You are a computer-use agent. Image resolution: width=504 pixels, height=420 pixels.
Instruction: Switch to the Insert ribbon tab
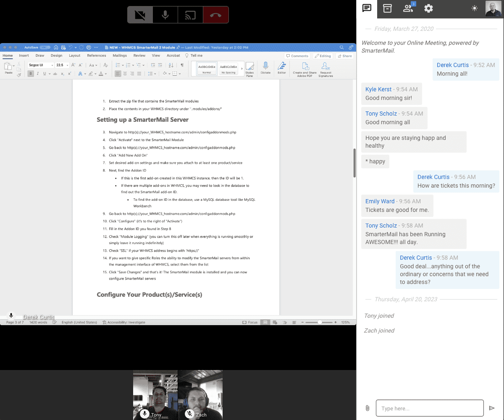pos(24,55)
